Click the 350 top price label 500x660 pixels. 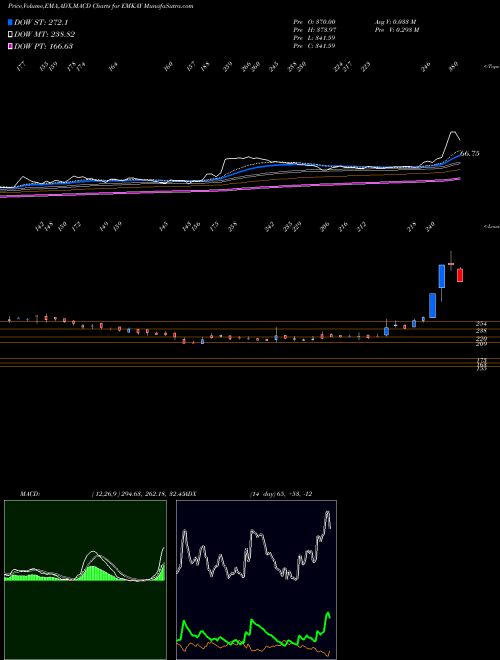(x=453, y=67)
